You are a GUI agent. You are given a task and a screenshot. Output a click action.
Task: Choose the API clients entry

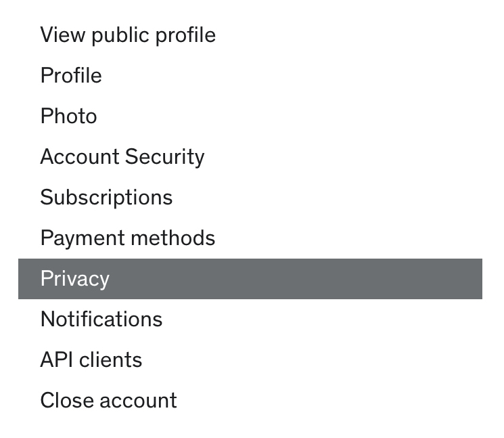tap(91, 360)
